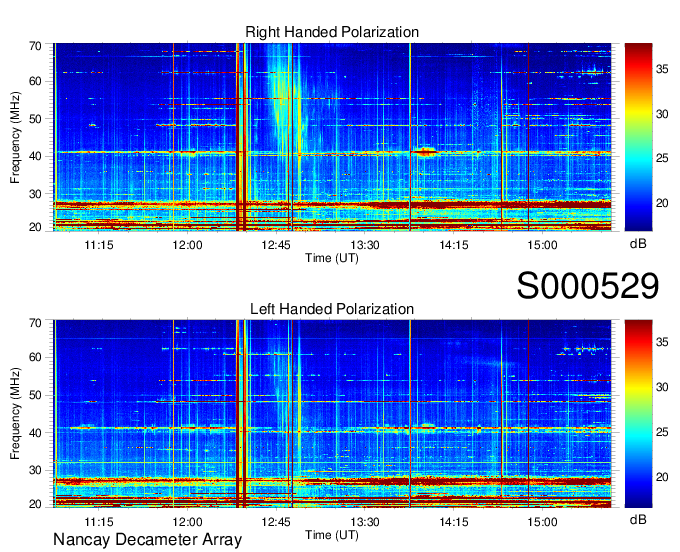Click the upper spectrogram colorbar
The width and height of the screenshot is (680, 552).
pyautogui.click(x=638, y=137)
